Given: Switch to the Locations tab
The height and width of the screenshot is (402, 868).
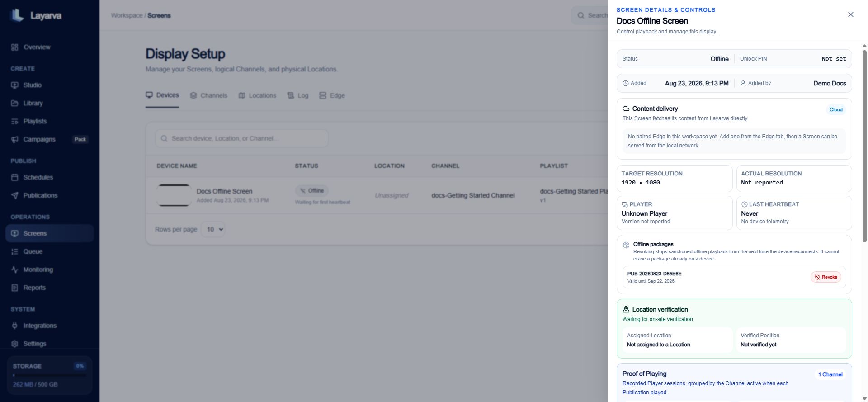Looking at the screenshot, I should click(257, 95).
